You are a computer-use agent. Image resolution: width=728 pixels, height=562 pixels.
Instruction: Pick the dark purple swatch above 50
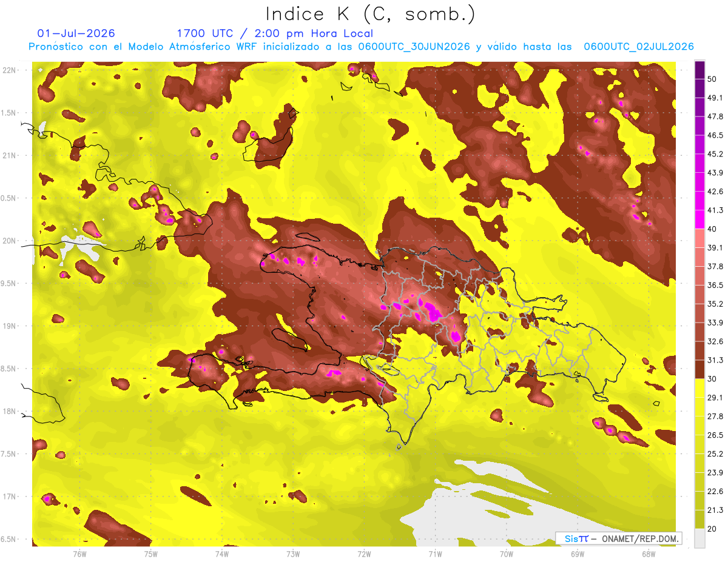click(x=699, y=70)
